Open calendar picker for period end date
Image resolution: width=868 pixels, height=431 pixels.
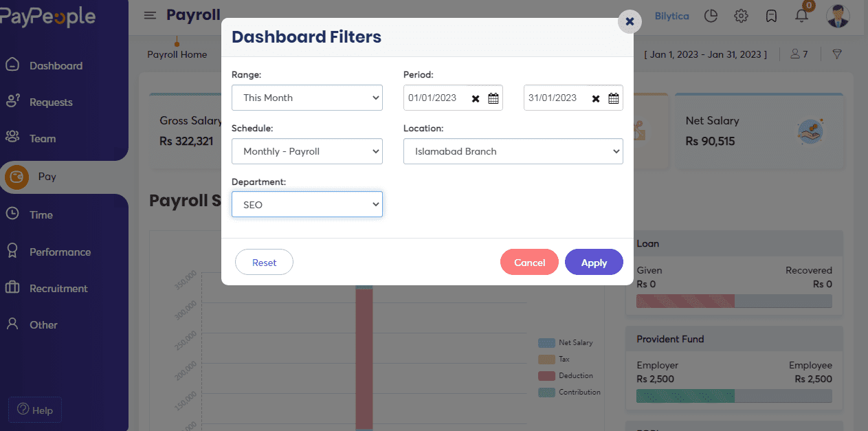point(613,98)
